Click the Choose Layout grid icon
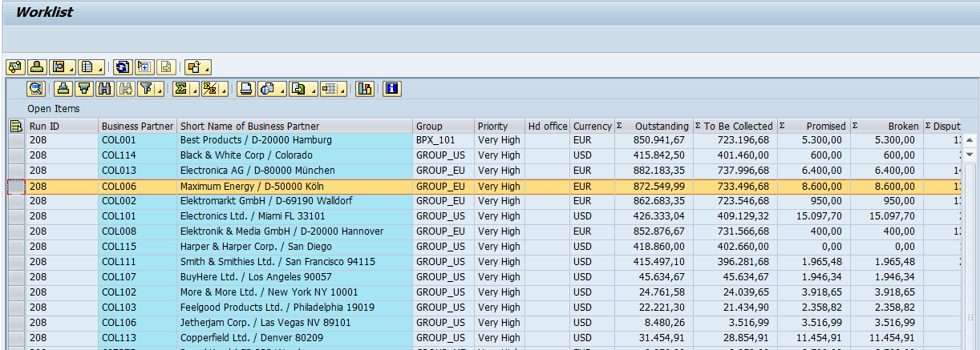The height and width of the screenshot is (350, 980). coord(328,89)
